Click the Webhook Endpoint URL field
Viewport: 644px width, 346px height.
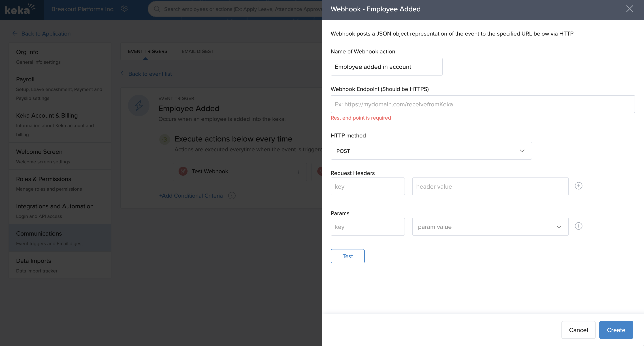click(482, 104)
